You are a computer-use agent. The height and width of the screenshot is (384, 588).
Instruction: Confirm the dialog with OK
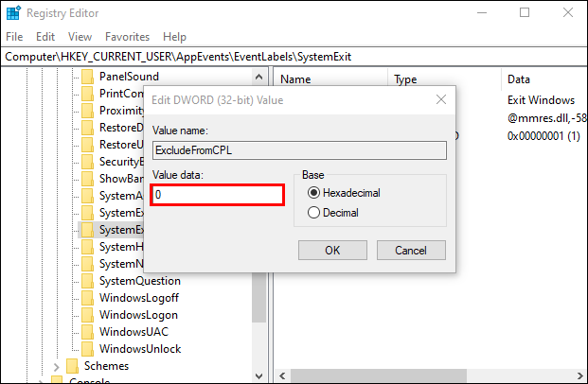click(x=332, y=251)
